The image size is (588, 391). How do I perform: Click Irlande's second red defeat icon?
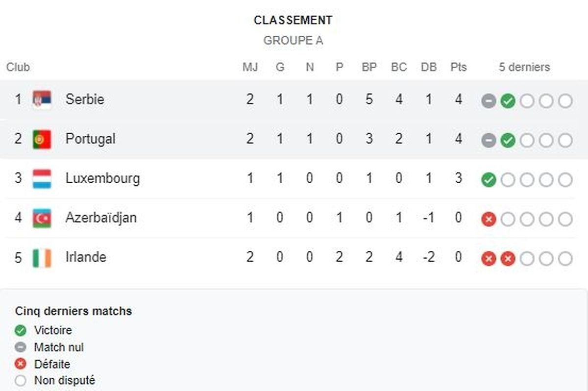pyautogui.click(x=508, y=259)
